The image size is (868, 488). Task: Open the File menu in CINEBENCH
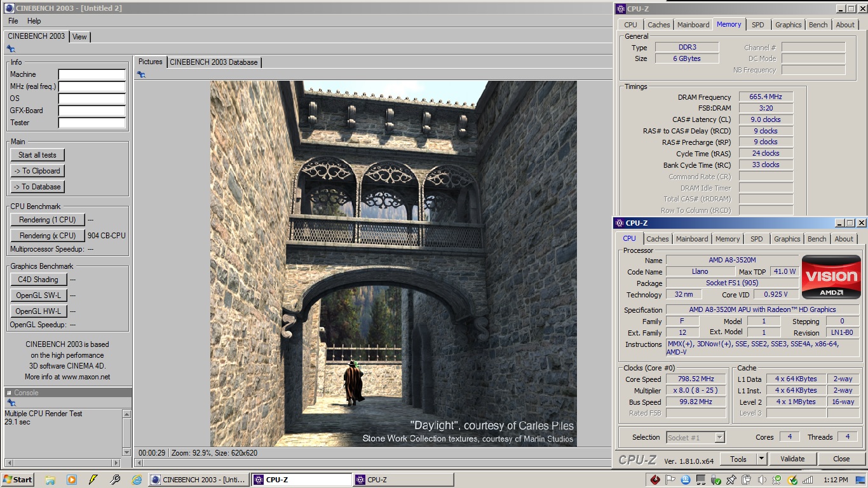tap(13, 21)
